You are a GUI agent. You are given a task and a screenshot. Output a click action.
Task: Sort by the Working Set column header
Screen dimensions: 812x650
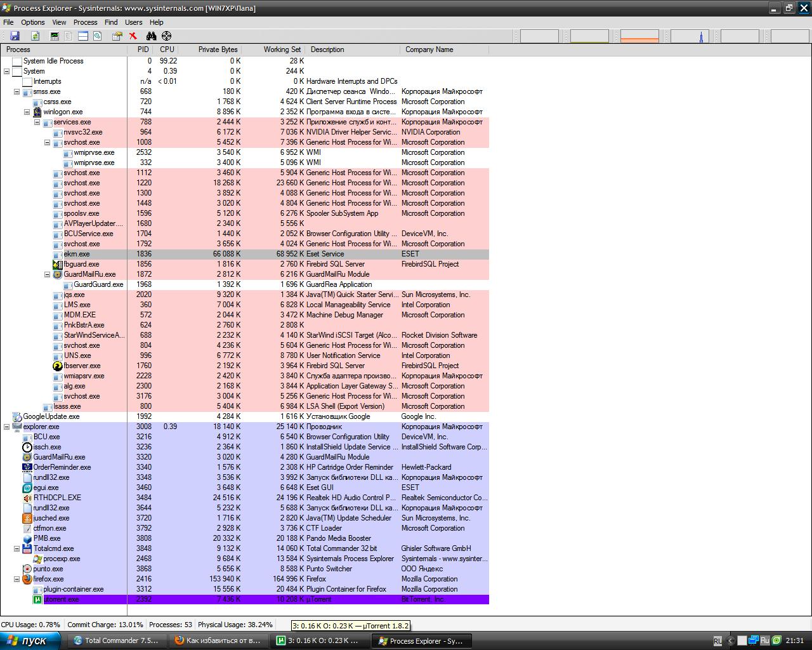(273, 50)
